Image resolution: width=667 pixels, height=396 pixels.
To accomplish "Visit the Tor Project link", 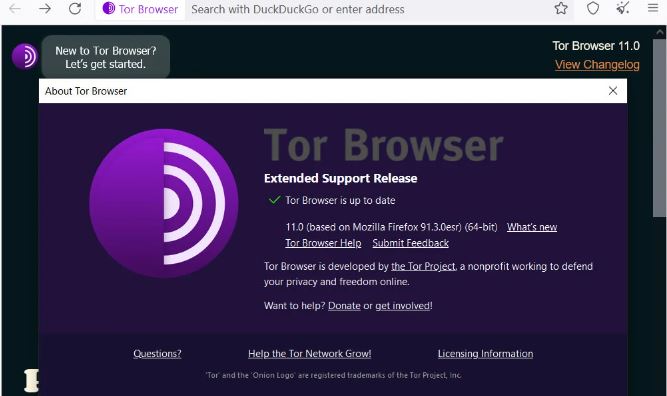I will pyautogui.click(x=423, y=266).
